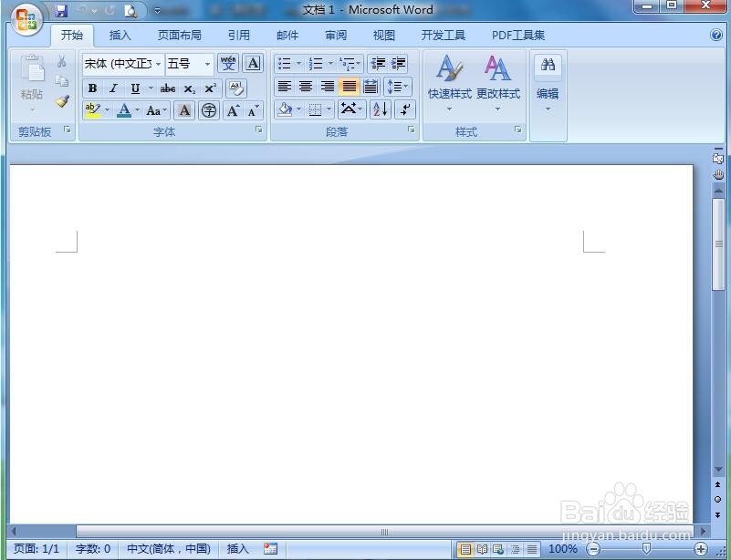
Task: Increase paragraph indent
Action: 398,63
